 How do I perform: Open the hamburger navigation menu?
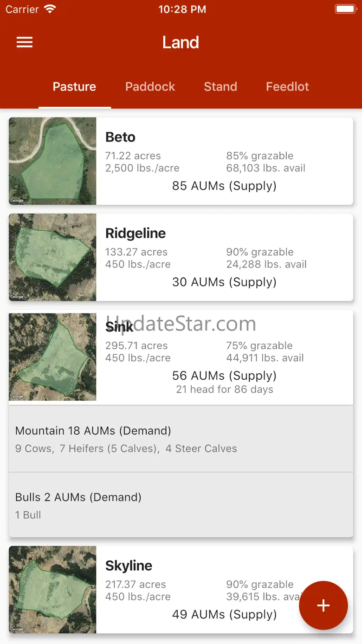click(x=25, y=42)
